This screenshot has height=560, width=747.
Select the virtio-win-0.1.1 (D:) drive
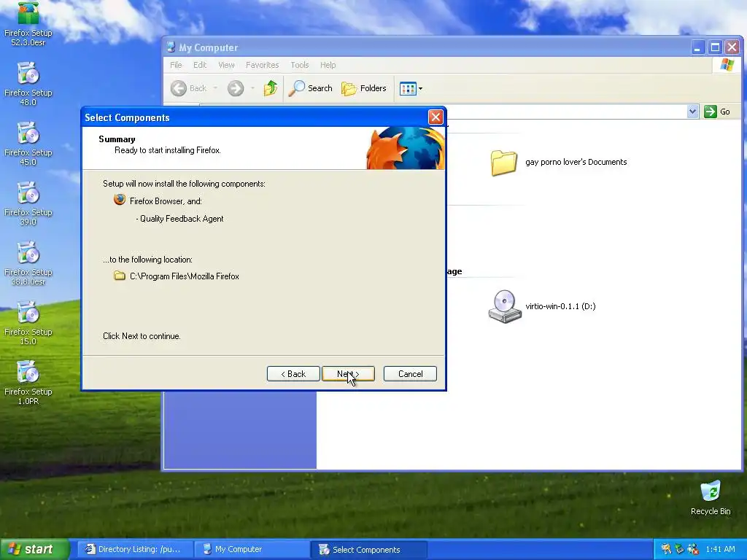tap(542, 306)
